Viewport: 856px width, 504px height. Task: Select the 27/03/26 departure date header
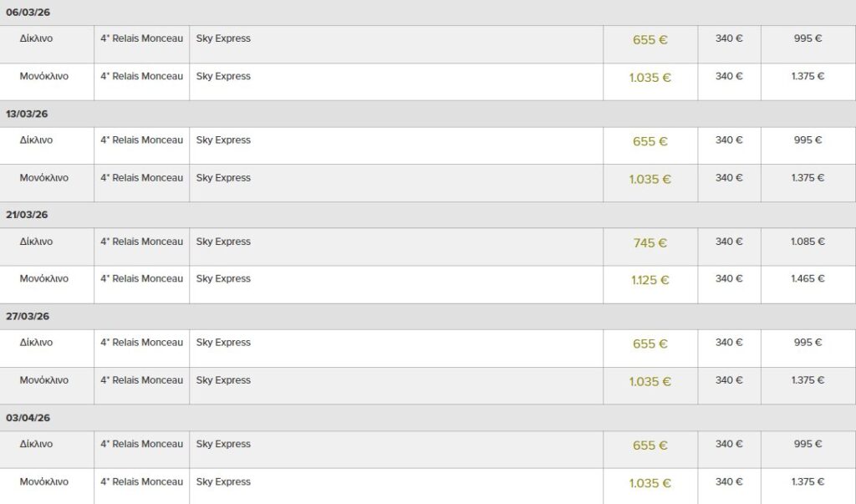coord(28,316)
